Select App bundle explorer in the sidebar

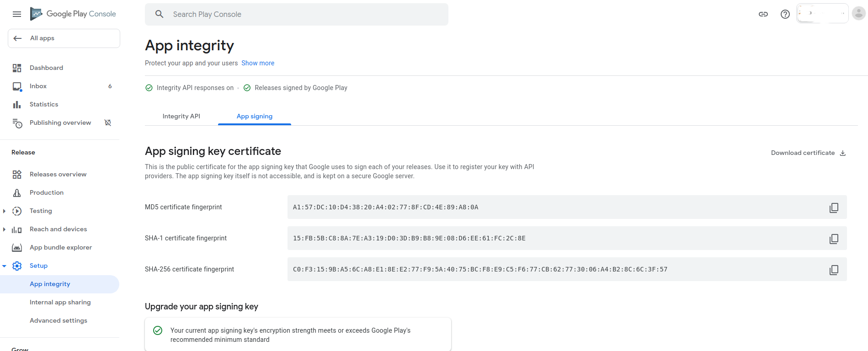[x=60, y=247]
